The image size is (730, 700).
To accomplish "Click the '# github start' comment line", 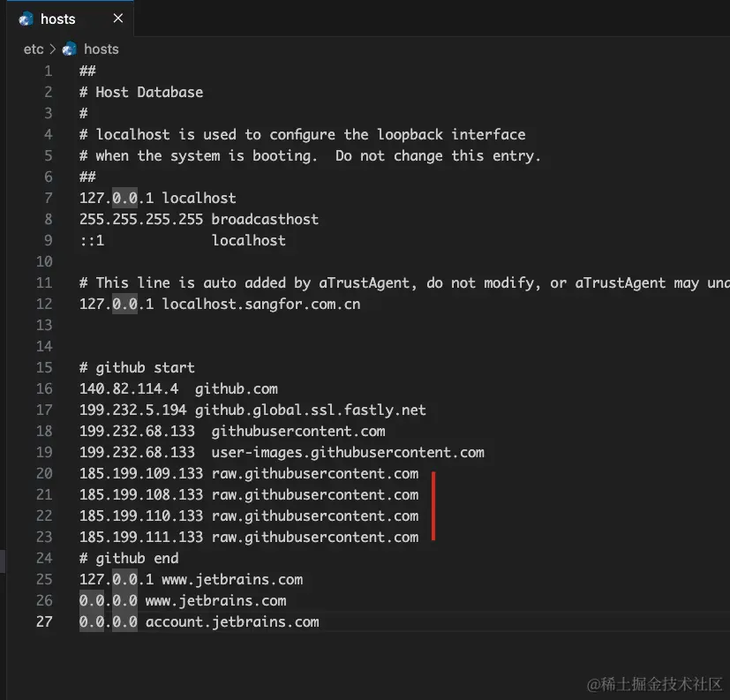I will pos(137,367).
